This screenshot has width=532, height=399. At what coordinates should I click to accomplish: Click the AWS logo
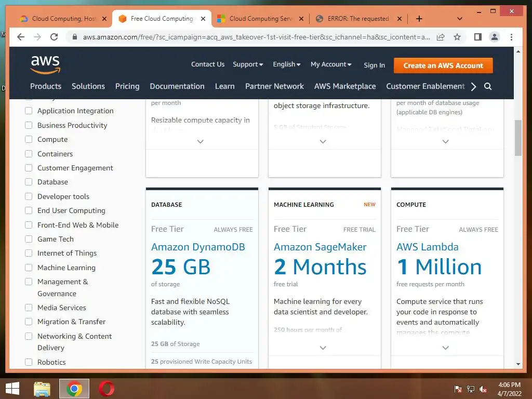(46, 64)
